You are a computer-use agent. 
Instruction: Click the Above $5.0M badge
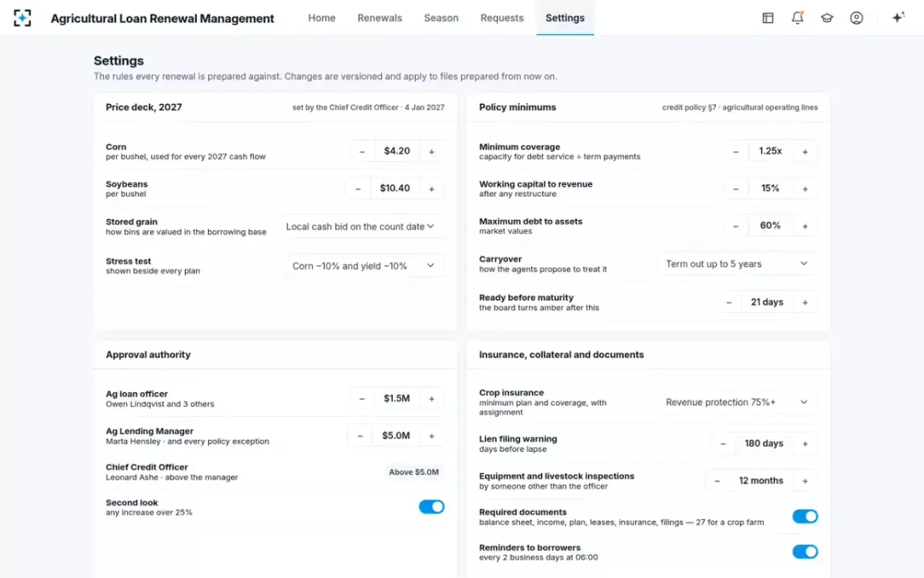pyautogui.click(x=414, y=472)
